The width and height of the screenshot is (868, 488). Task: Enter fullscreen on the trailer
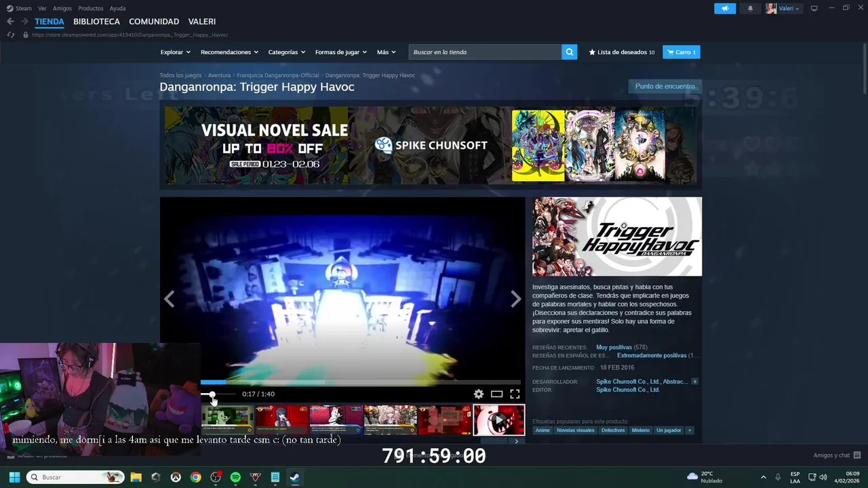click(x=515, y=394)
